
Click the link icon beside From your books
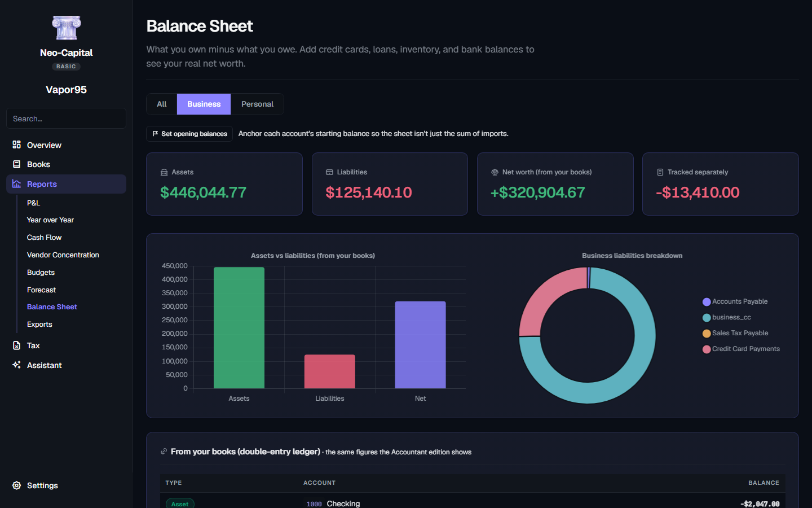click(164, 452)
